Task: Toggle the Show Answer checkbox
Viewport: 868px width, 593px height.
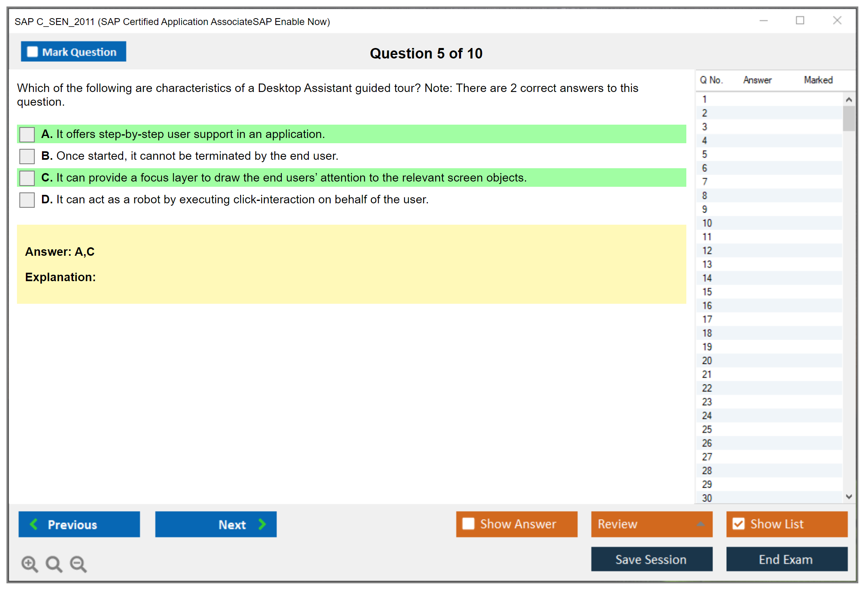Action: pyautogui.click(x=468, y=524)
